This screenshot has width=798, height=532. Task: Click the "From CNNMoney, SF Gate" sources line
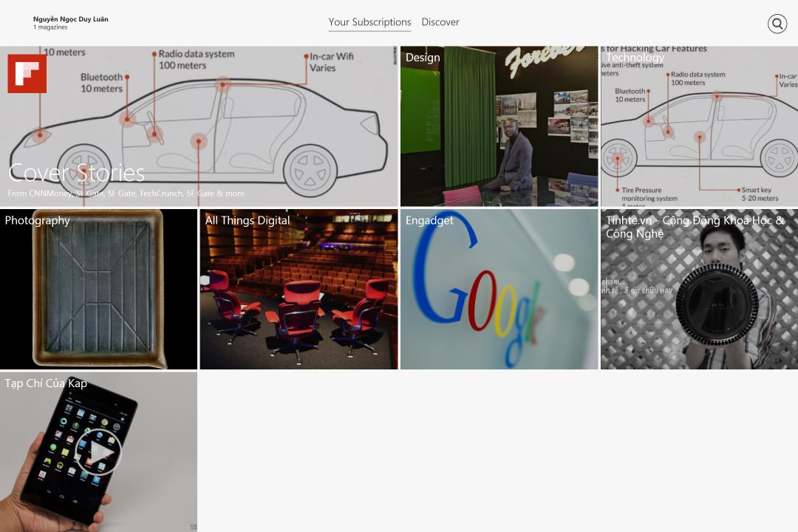coord(126,194)
